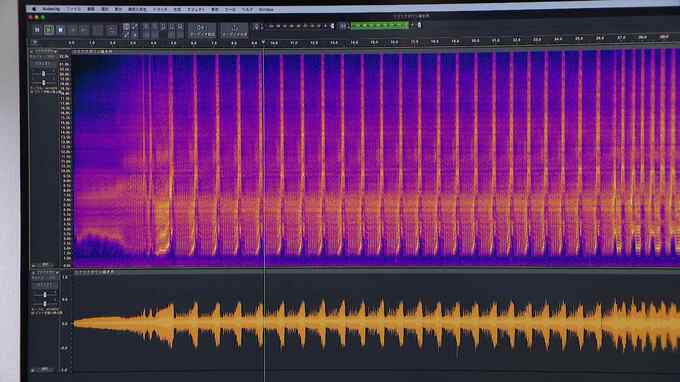Viewport: 680px width, 382px height.
Task: Start playback with the green Play button
Action: click(x=49, y=29)
